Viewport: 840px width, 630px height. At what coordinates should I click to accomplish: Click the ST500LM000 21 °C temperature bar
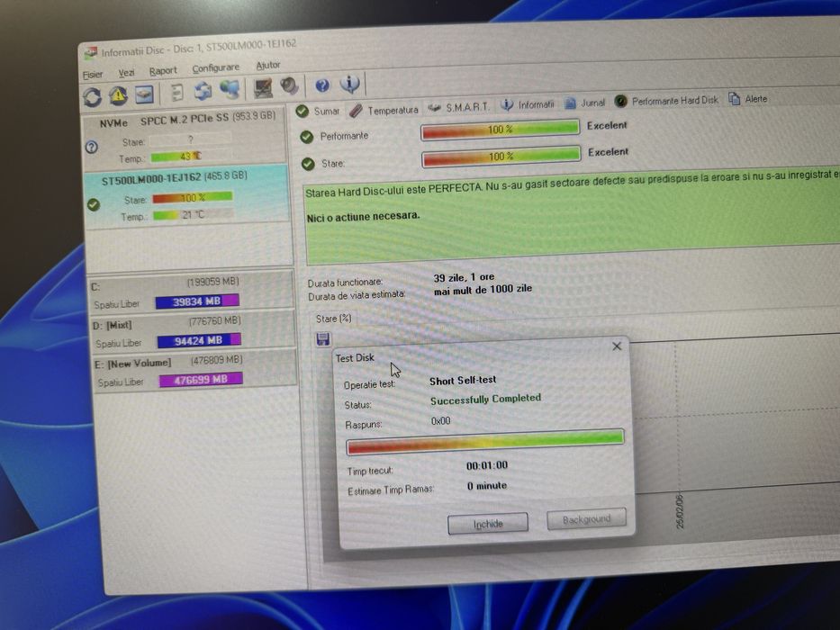click(193, 215)
